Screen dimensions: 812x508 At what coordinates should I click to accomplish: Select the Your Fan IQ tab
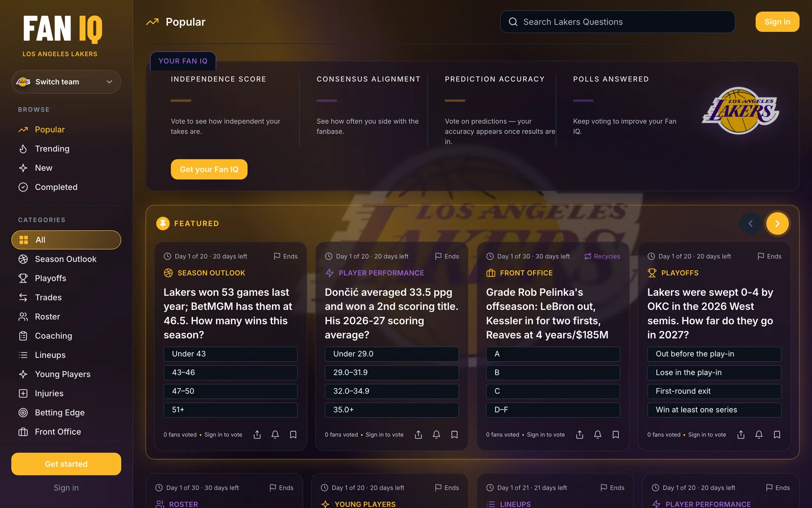coord(183,61)
